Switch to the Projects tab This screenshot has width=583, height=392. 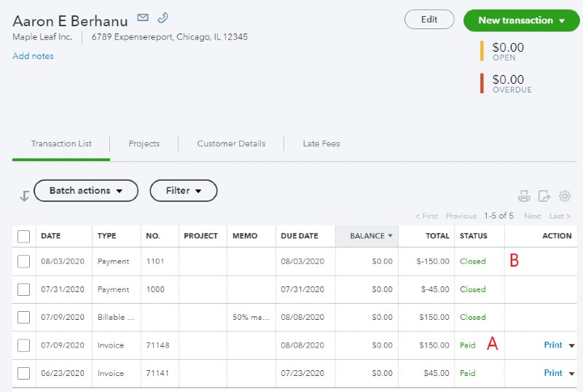144,144
